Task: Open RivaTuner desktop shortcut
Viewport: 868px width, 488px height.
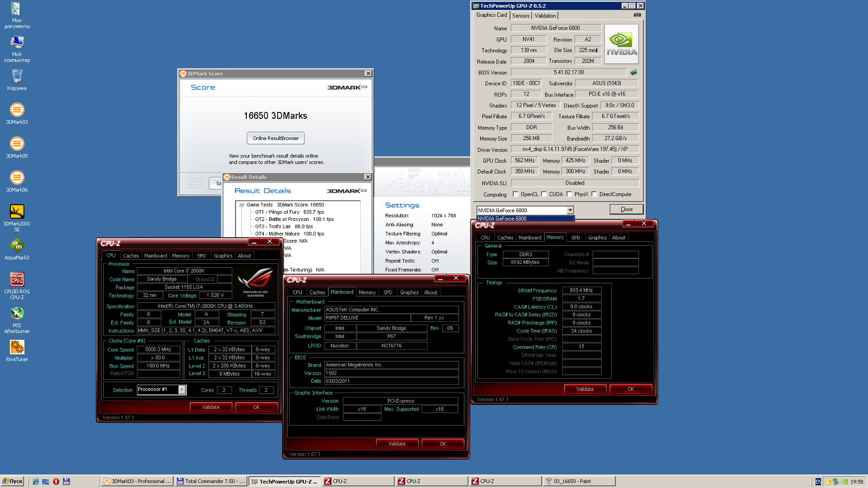Action: (17, 351)
